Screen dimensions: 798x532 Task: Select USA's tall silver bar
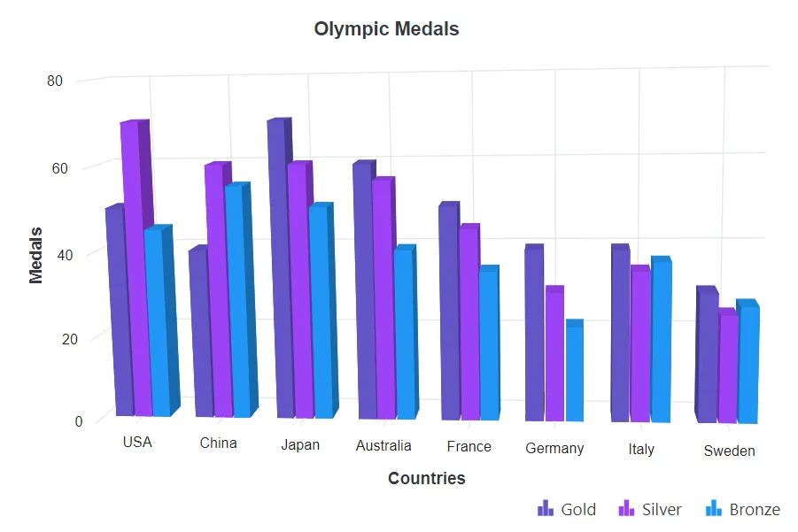point(136,268)
